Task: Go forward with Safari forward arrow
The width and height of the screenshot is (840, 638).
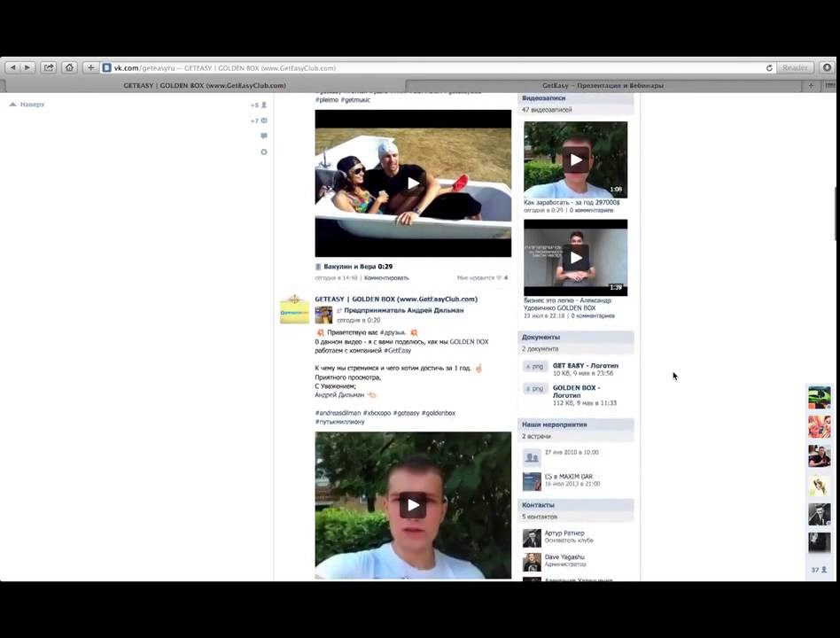Action: click(27, 67)
